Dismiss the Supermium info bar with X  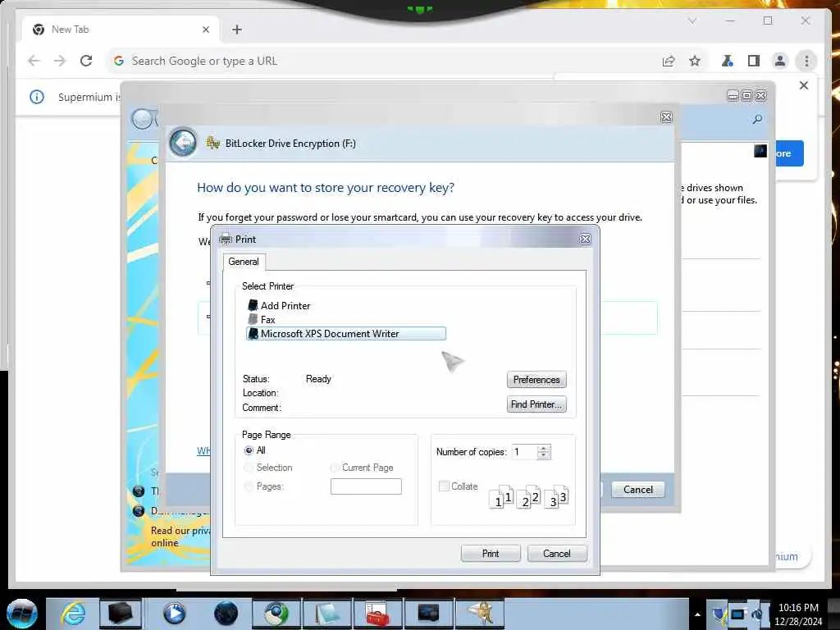(804, 85)
